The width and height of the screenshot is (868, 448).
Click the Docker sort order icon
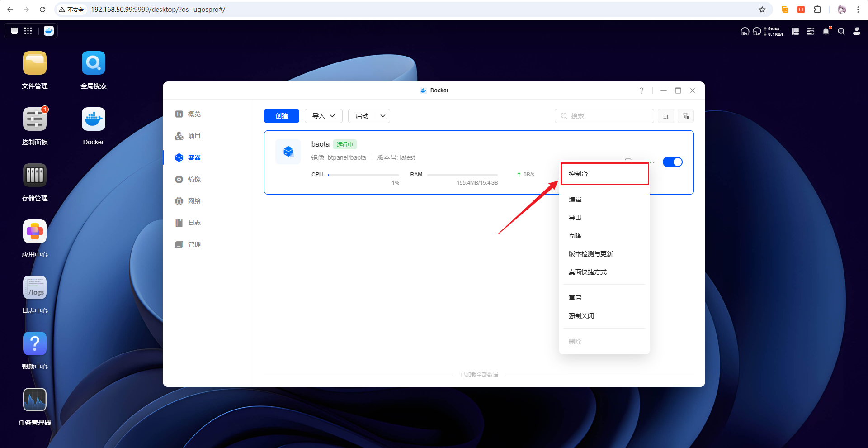665,116
